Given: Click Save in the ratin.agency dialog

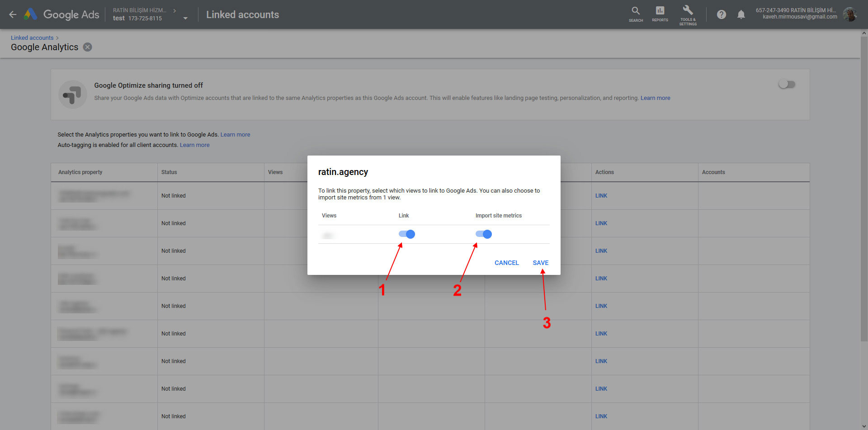Looking at the screenshot, I should click(x=540, y=263).
